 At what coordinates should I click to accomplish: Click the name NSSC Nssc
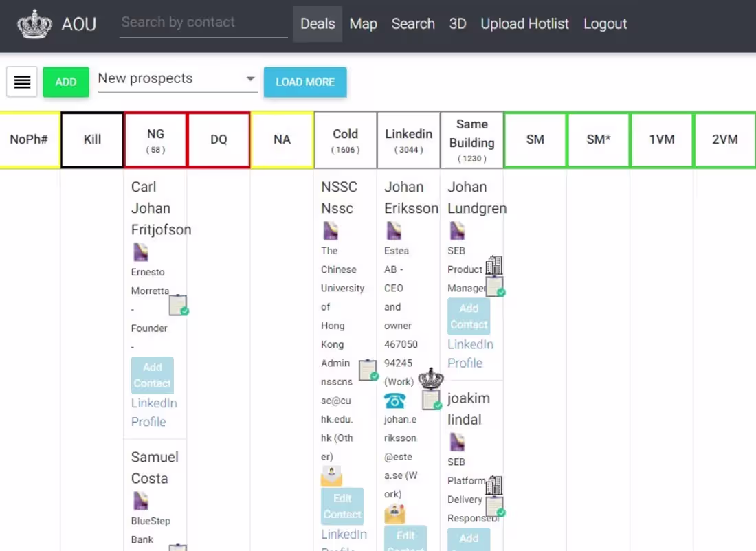click(x=339, y=198)
